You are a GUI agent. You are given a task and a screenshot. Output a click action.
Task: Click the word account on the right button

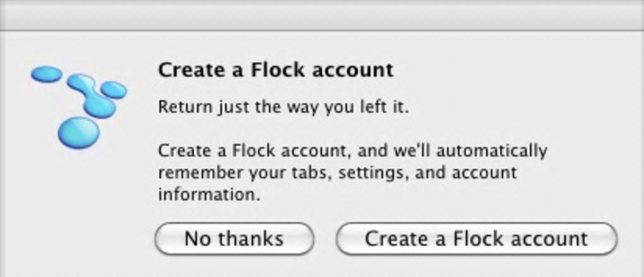coord(547,239)
